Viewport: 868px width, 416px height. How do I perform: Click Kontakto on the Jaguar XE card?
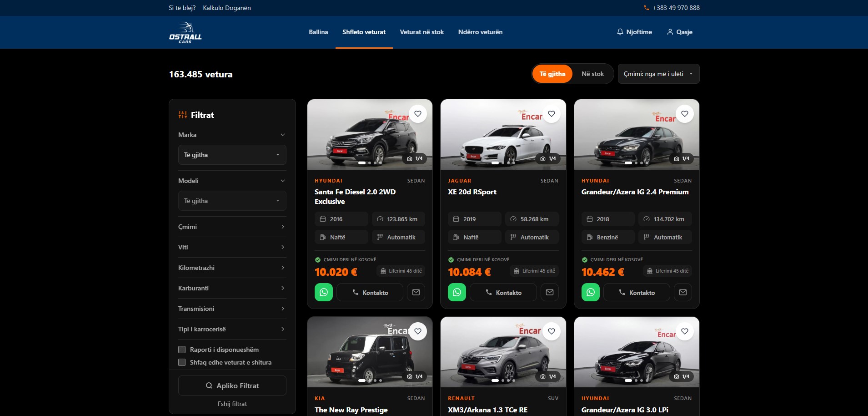503,292
